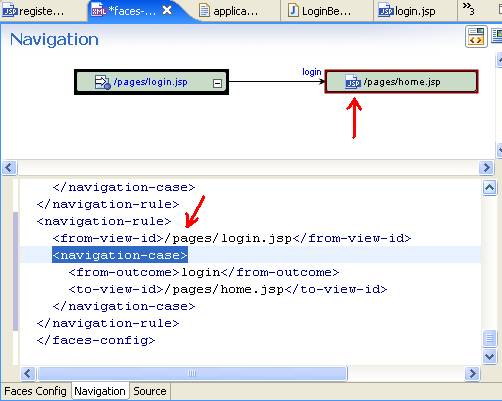Viewport: 502px width, 401px height.
Task: Click the from-view-id /pages/login.jsp line
Action: [x=232, y=238]
